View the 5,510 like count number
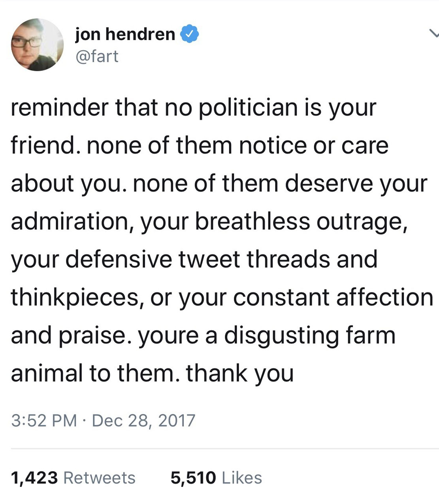The width and height of the screenshot is (439, 504). click(x=193, y=478)
